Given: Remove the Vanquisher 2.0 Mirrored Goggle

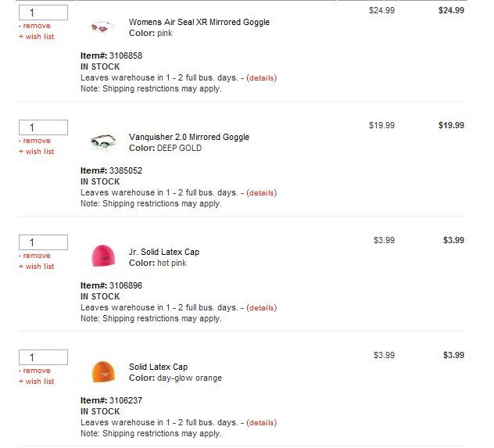Looking at the screenshot, I should 36,141.
